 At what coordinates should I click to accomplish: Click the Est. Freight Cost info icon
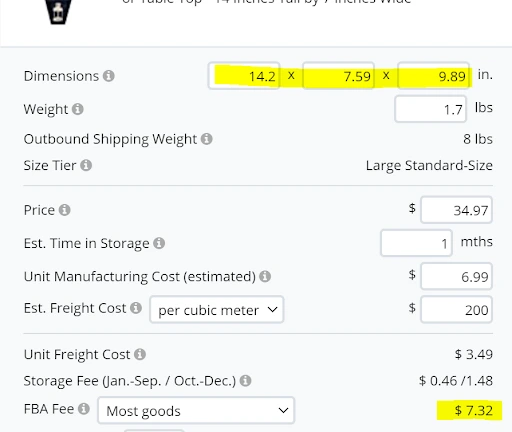pos(136,308)
